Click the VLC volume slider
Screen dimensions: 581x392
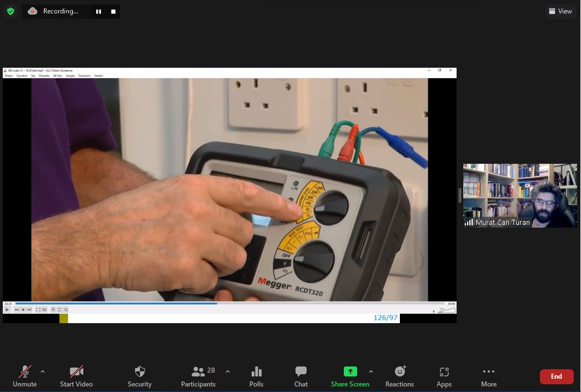[446, 310]
